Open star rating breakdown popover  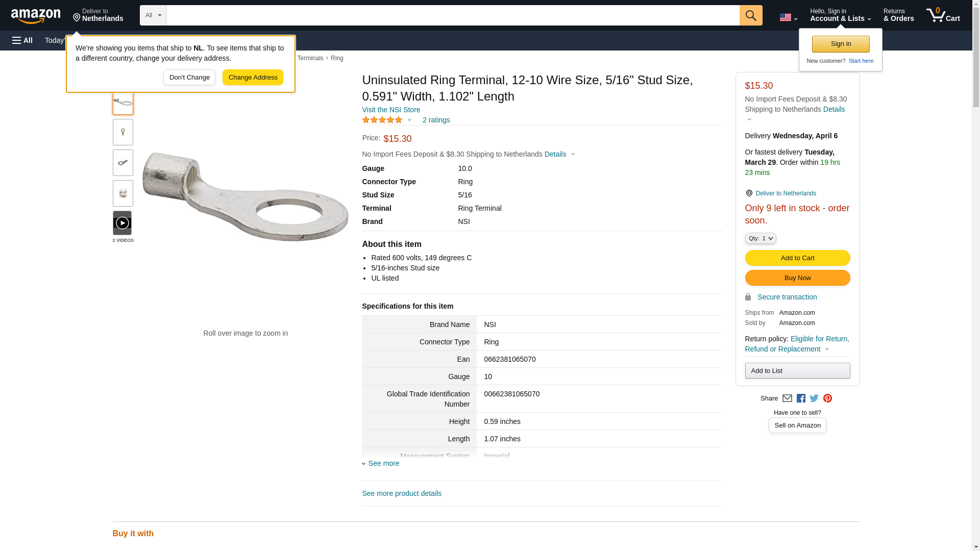click(387, 120)
